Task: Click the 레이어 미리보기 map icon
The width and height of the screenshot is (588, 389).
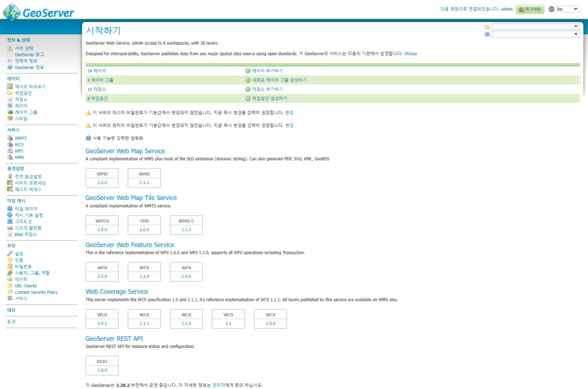Action: point(10,87)
